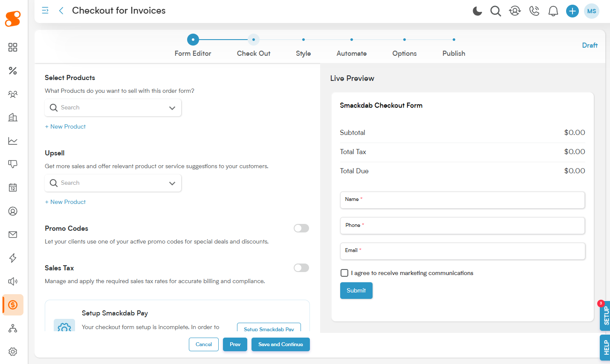The height and width of the screenshot is (364, 610).
Task: Collapse the sidebar menu with the hamburger icon
Action: [x=45, y=11]
